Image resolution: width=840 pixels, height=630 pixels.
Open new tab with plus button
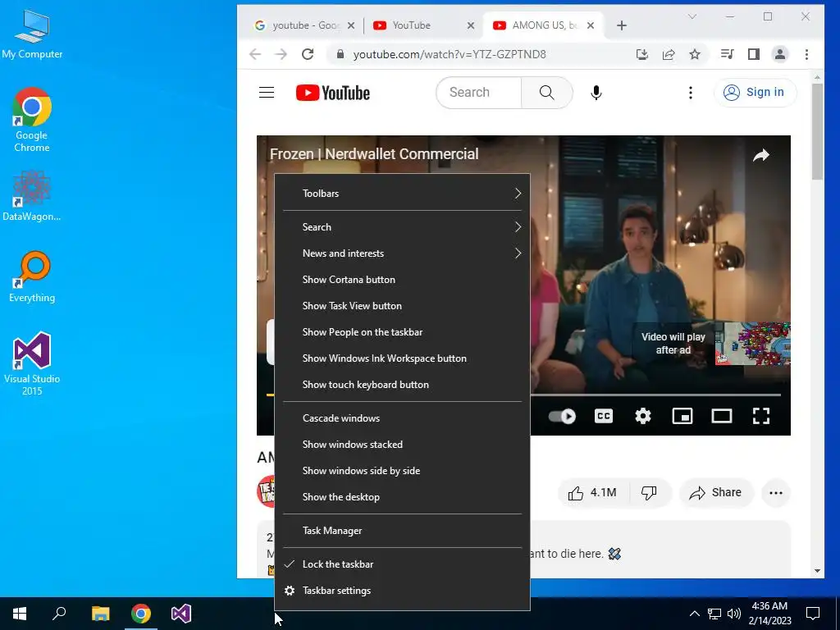coord(622,25)
